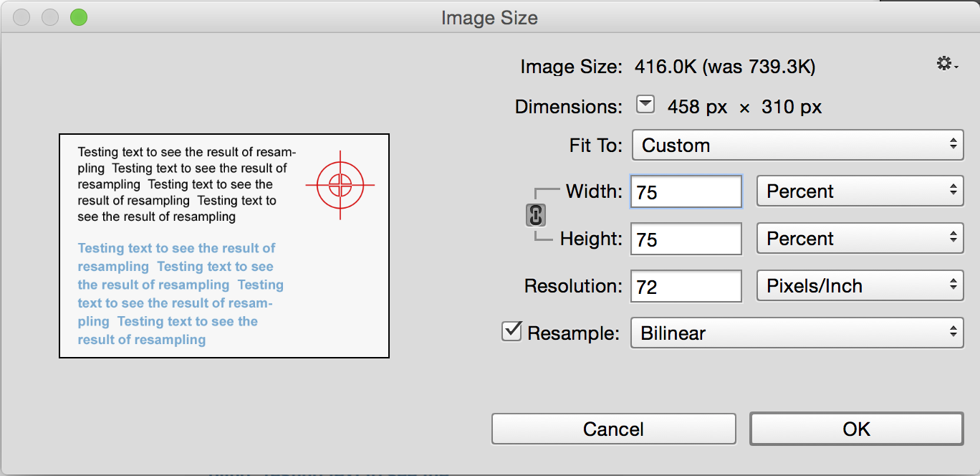Viewport: 980px width, 476px height.
Task: Click the Image Size window title bar
Action: [x=490, y=17]
